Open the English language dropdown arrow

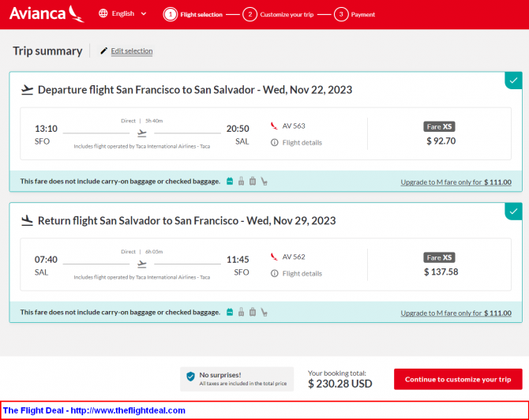144,14
